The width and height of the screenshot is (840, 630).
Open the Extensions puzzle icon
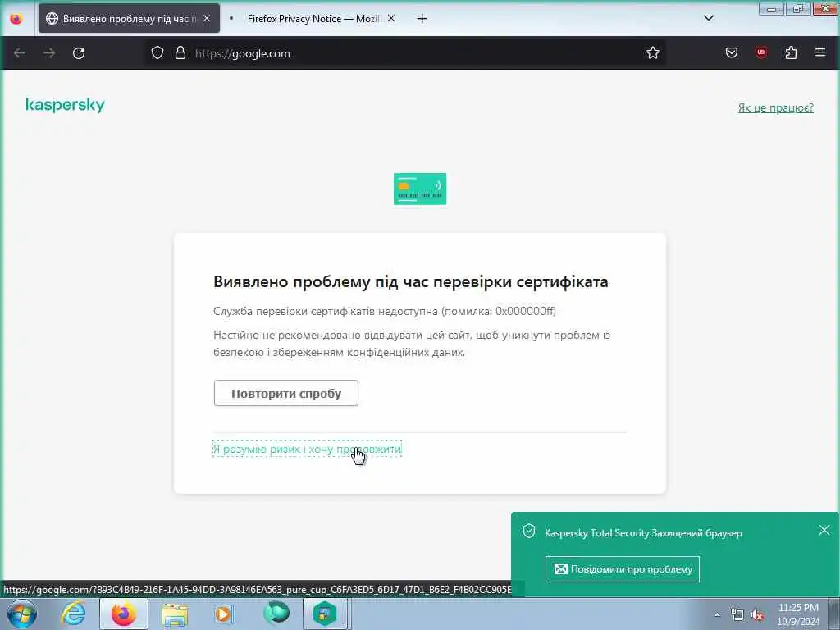coord(791,52)
